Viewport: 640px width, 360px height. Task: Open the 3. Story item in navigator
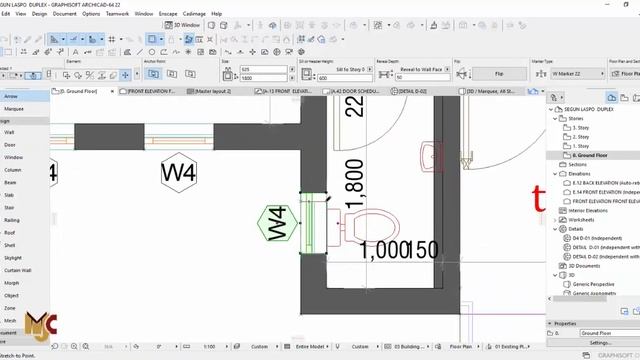[x=580, y=128]
